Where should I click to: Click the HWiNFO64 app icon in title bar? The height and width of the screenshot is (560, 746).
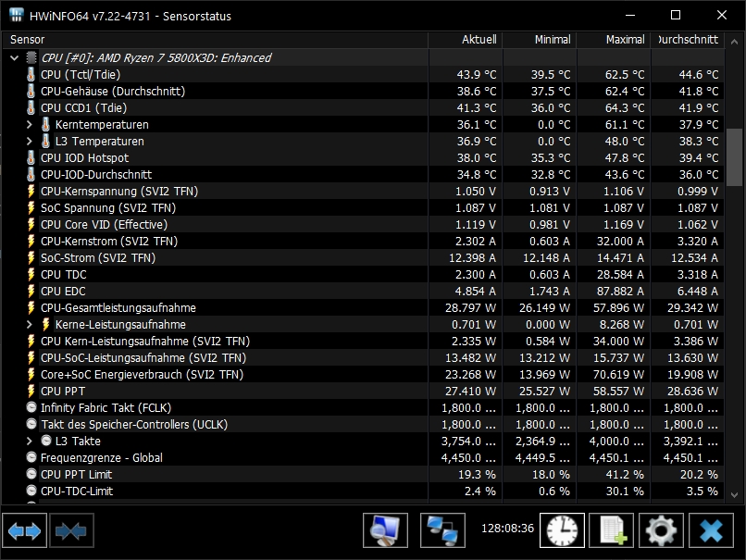pyautogui.click(x=16, y=15)
